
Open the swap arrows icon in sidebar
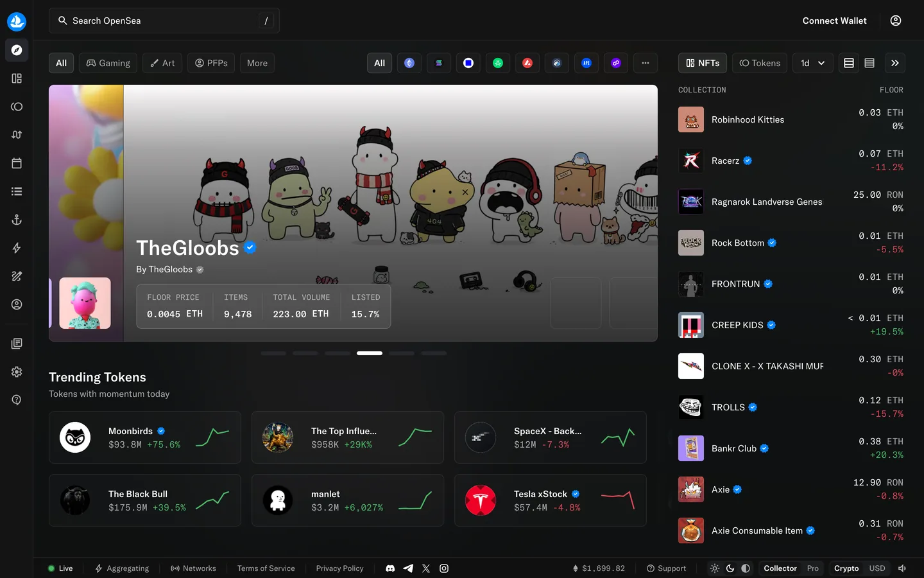click(x=17, y=135)
